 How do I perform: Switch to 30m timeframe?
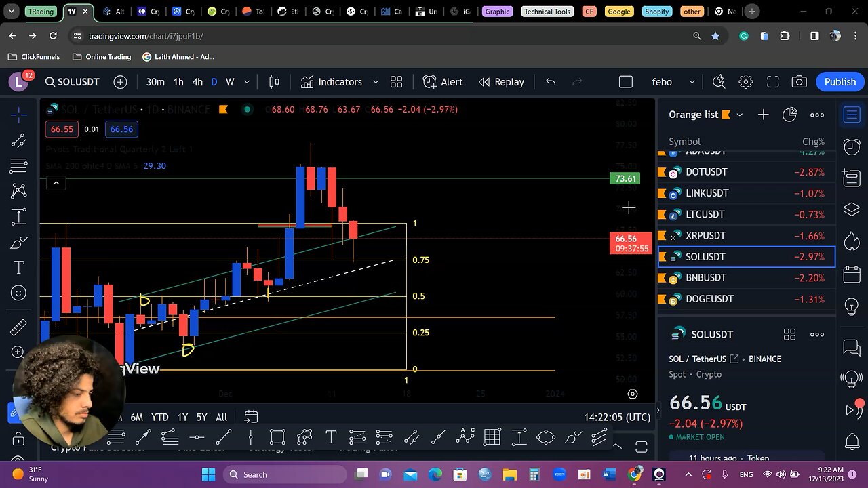(x=155, y=82)
